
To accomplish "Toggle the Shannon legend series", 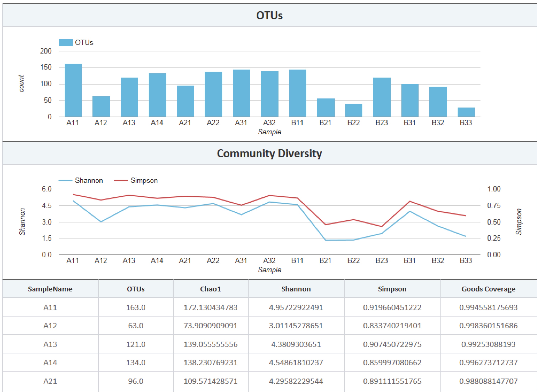I will (81, 180).
